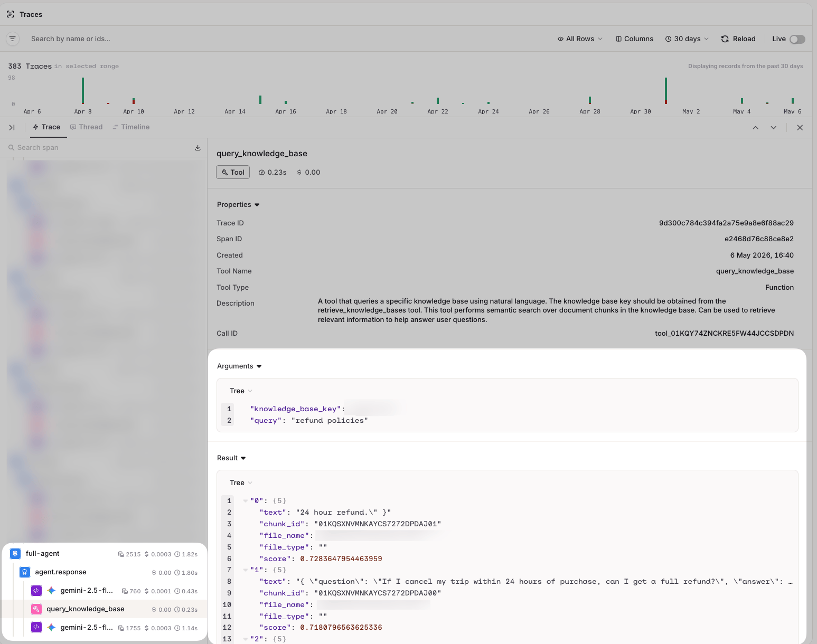Viewport: 817px width, 644px height.
Task: Click Gemini star icon in 0.43s span
Action: 51,591
